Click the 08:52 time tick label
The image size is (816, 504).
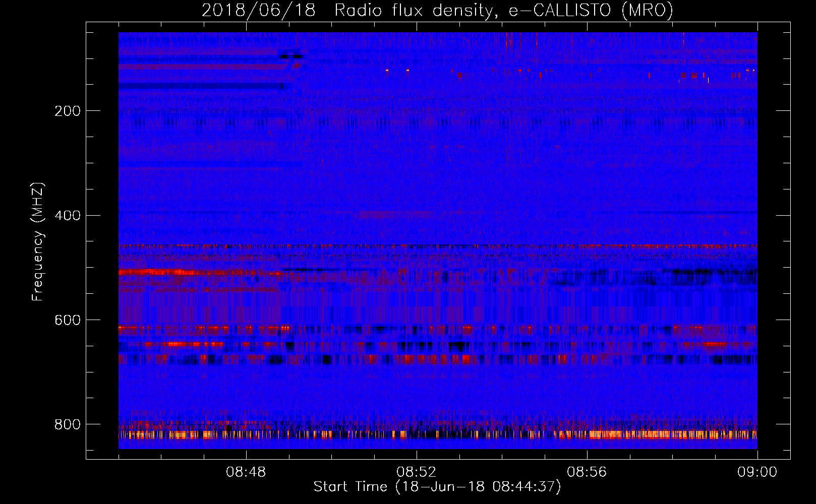point(417,472)
